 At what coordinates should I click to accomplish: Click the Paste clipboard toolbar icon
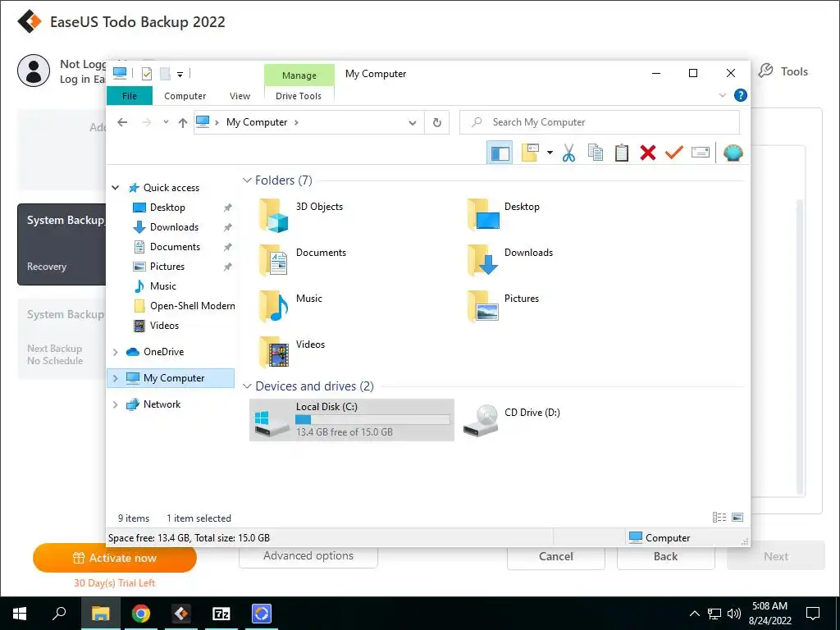pos(622,153)
